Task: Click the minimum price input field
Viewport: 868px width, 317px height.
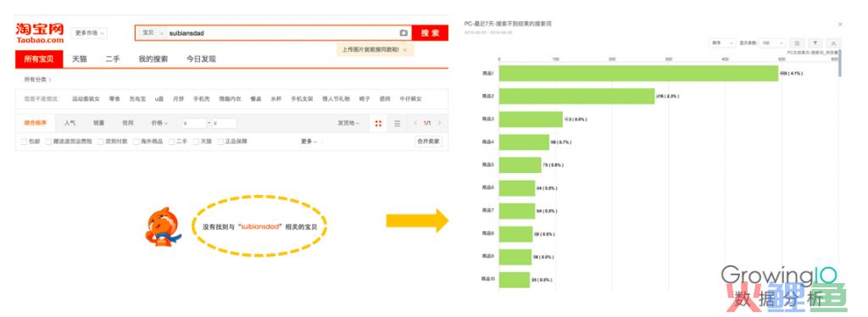Action: [x=194, y=124]
